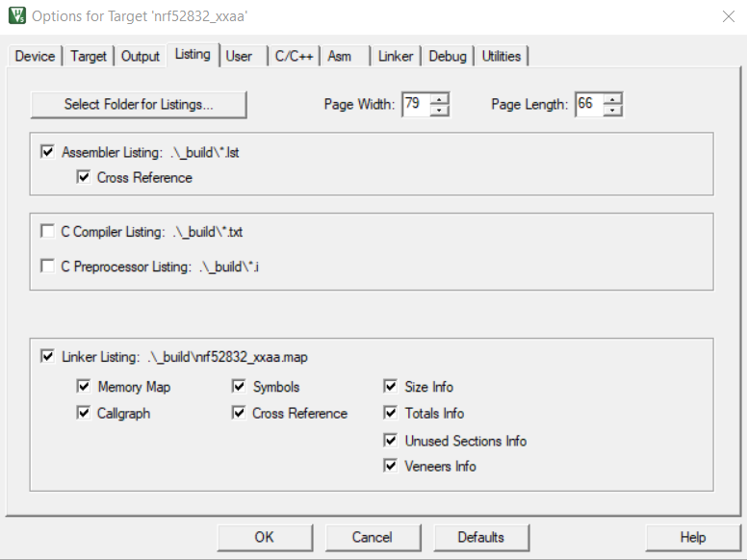Open Help for this dialog
The width and height of the screenshot is (747, 560).
click(x=693, y=538)
